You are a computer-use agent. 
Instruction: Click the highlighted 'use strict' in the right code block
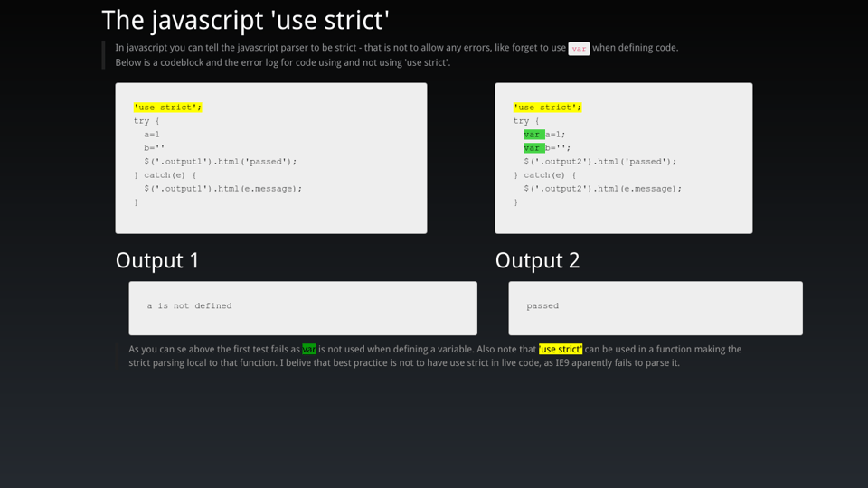click(547, 108)
